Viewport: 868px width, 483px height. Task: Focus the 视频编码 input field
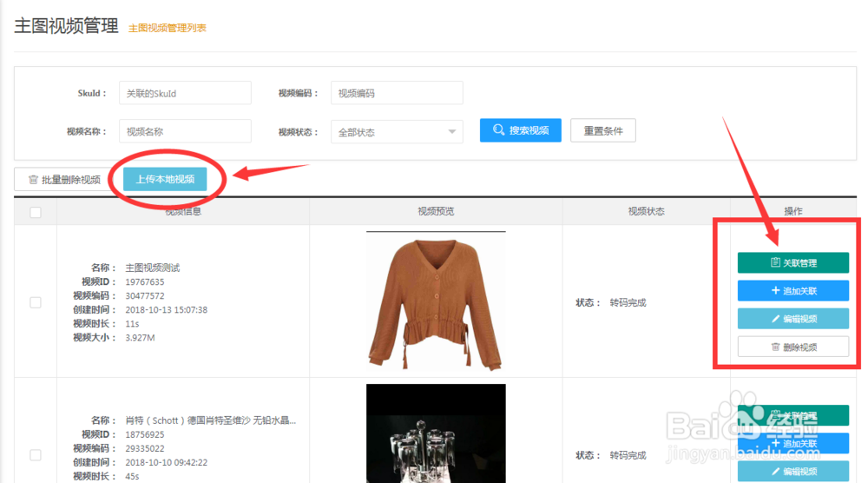click(397, 93)
